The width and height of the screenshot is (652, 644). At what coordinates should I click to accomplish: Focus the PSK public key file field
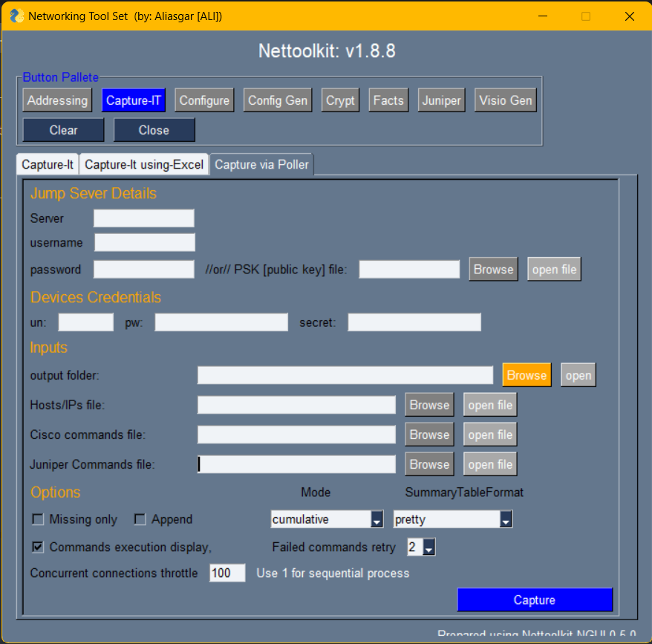point(410,269)
